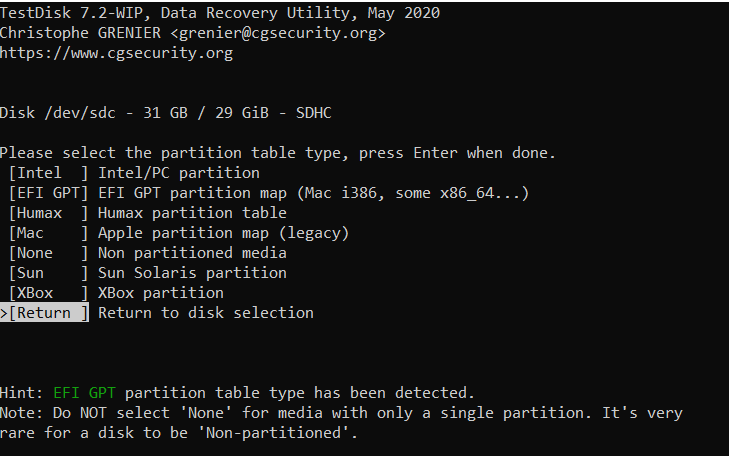Click the 'XBox partition' description text
Screen dimensions: 729x456
161,293
